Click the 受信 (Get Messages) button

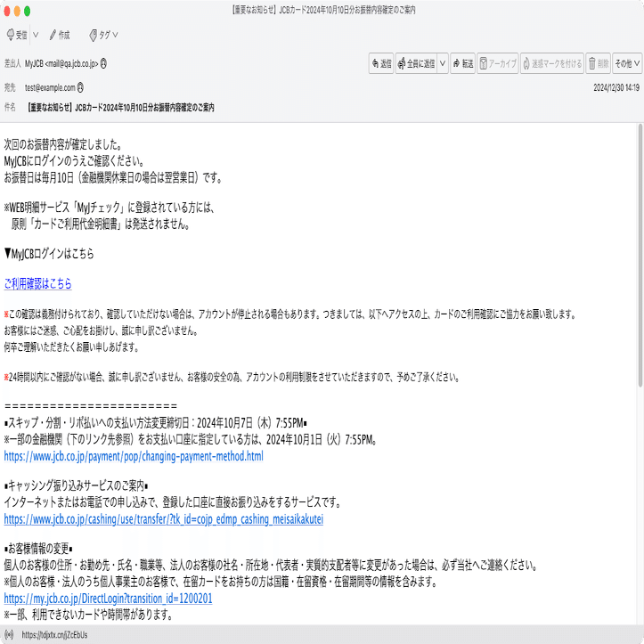click(x=17, y=35)
